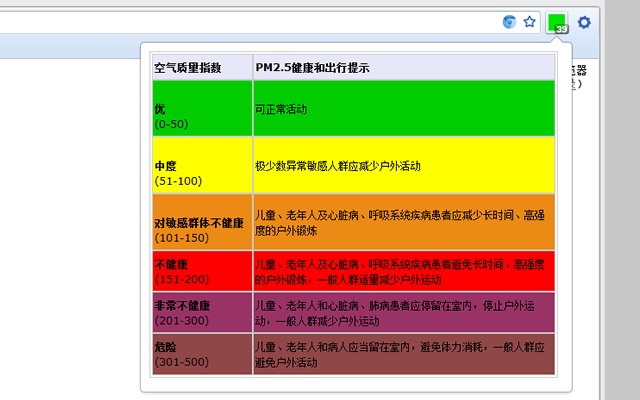The width and height of the screenshot is (640, 400).
Task: Click the orange 对敏感群体不健康 (101-150) cell
Action: coord(202,222)
